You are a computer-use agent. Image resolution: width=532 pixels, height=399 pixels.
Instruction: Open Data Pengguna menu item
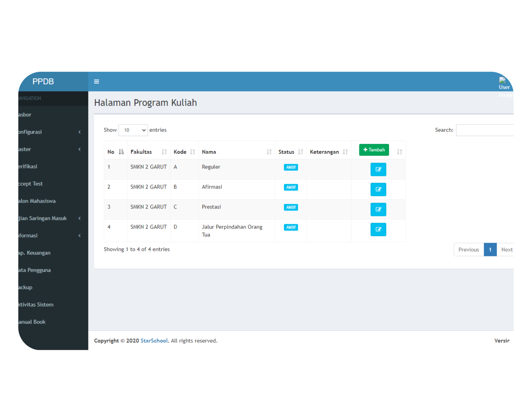(x=34, y=270)
